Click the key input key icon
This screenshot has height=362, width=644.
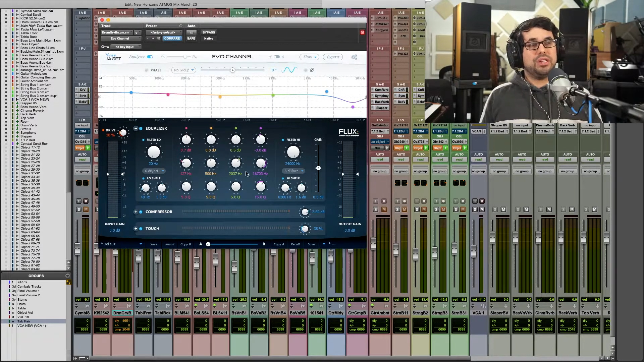(x=105, y=47)
